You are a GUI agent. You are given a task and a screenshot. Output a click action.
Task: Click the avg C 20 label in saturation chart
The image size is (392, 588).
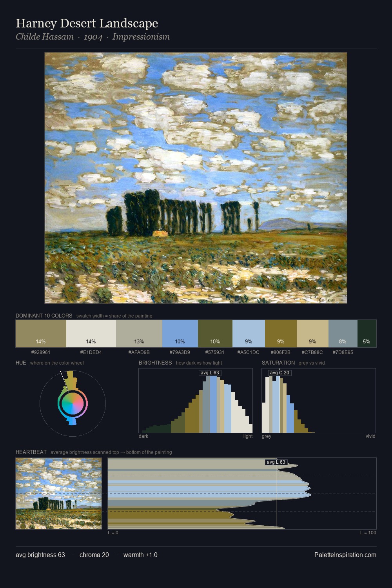(279, 373)
